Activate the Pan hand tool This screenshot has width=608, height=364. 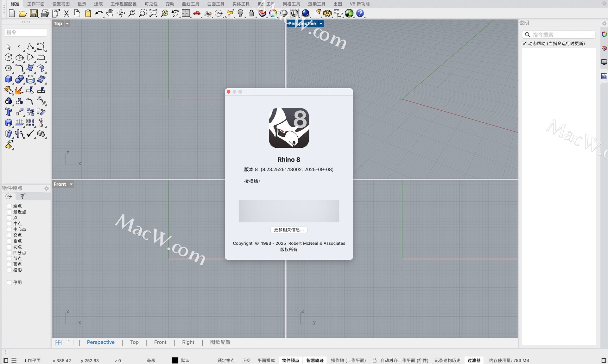[x=110, y=13]
